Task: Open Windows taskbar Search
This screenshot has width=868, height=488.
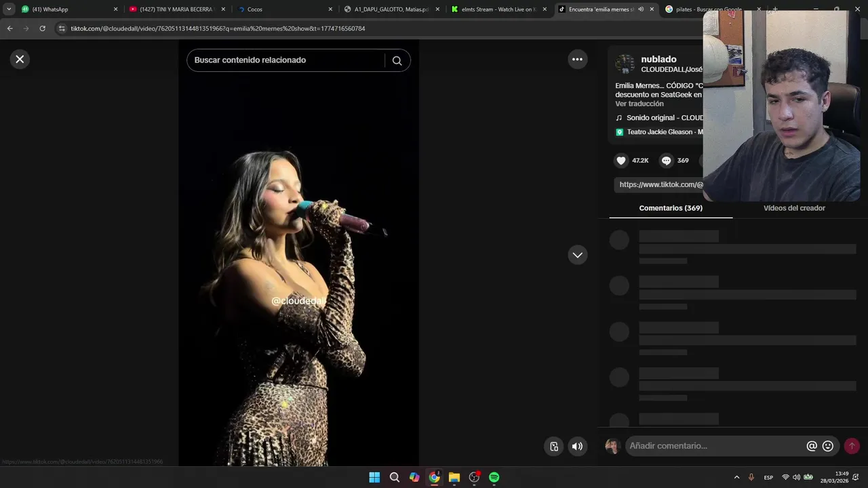Action: (395, 477)
